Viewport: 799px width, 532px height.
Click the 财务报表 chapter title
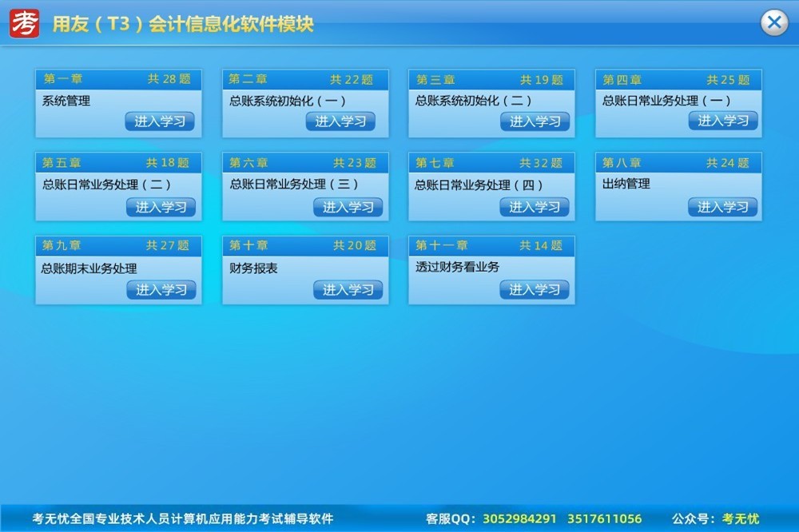tap(253, 268)
